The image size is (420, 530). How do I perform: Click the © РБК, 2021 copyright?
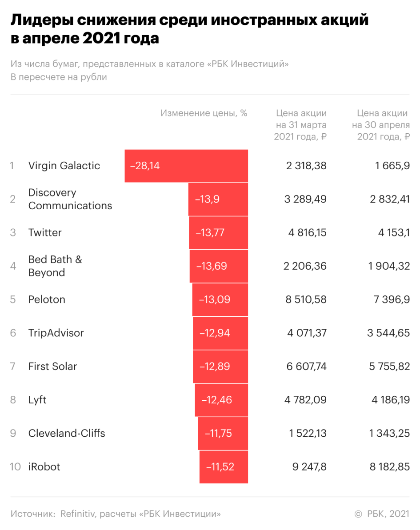pos(382,514)
